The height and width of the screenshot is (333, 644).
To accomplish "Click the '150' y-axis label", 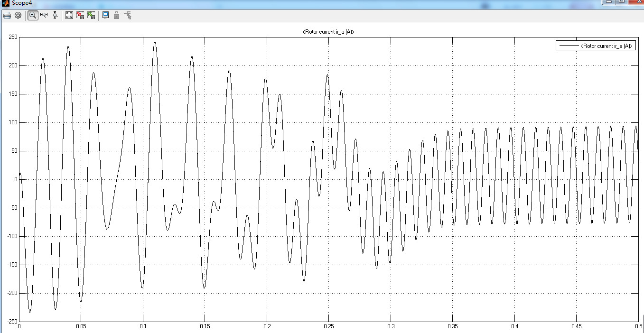I will point(12,94).
